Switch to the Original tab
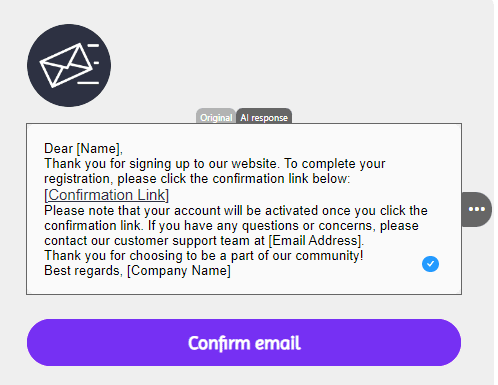This screenshot has width=498, height=385. (216, 117)
